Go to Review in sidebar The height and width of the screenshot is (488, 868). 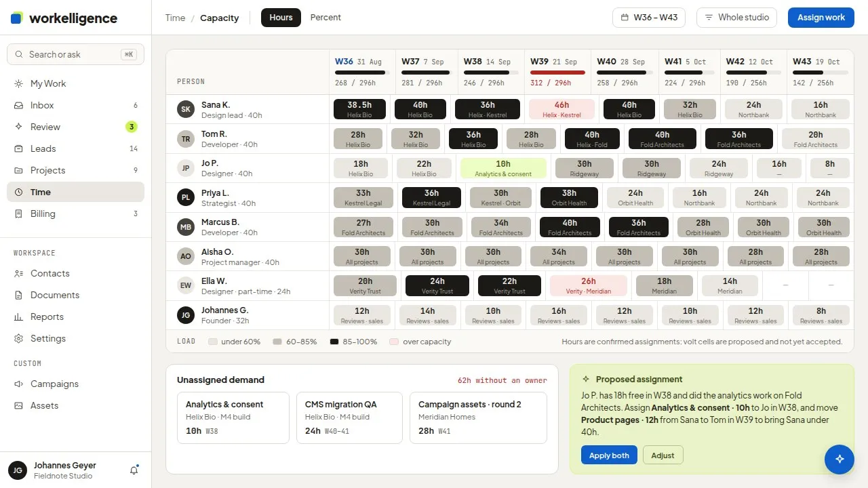[75, 127]
